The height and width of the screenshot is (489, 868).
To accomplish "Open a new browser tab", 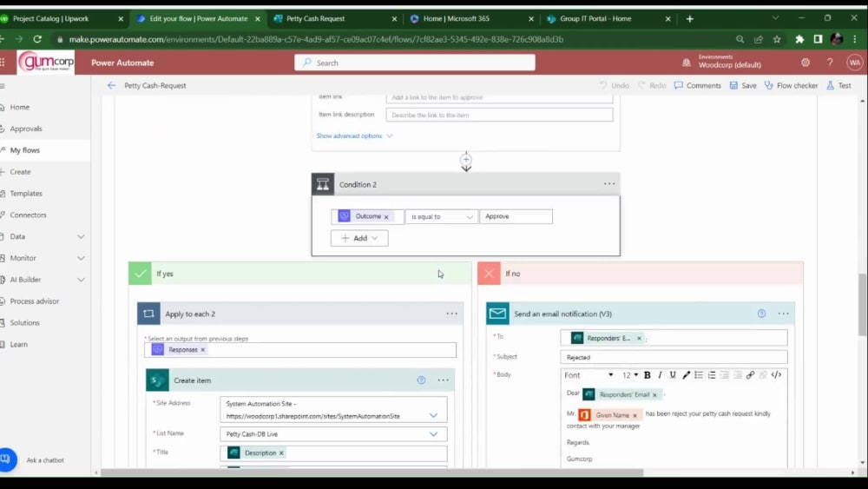I will 690,19.
